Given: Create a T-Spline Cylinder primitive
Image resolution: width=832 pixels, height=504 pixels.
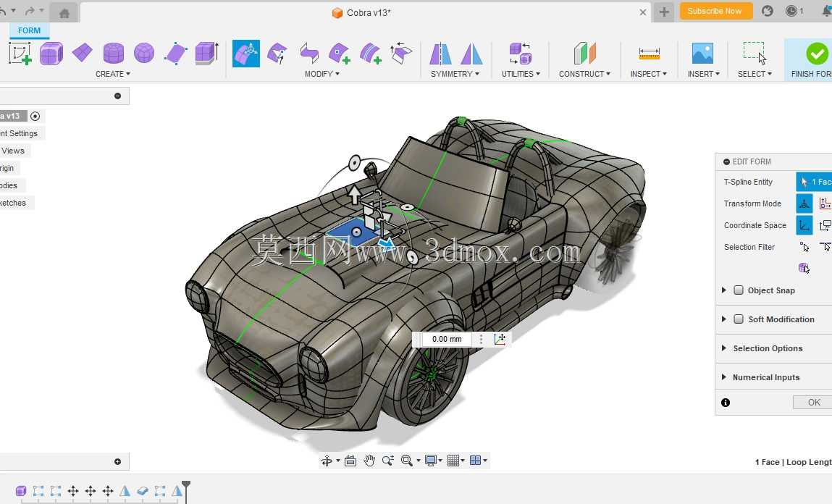Looking at the screenshot, I should (x=113, y=53).
